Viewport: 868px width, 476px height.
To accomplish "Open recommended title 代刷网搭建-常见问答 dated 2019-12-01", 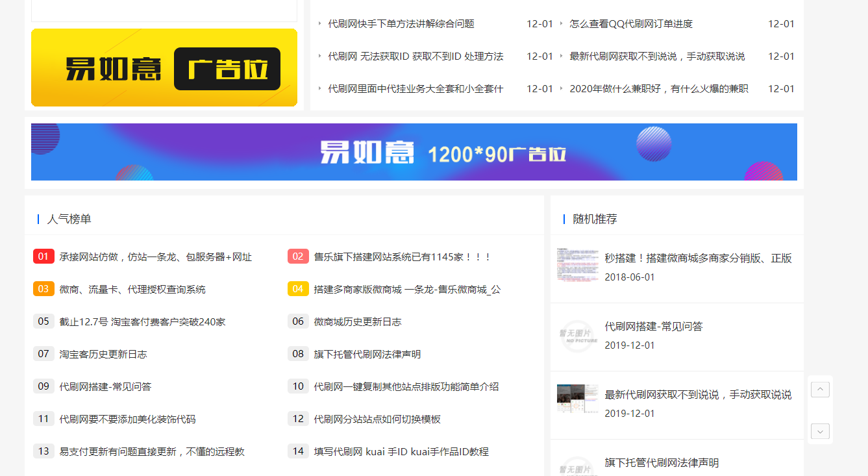I will (x=654, y=327).
